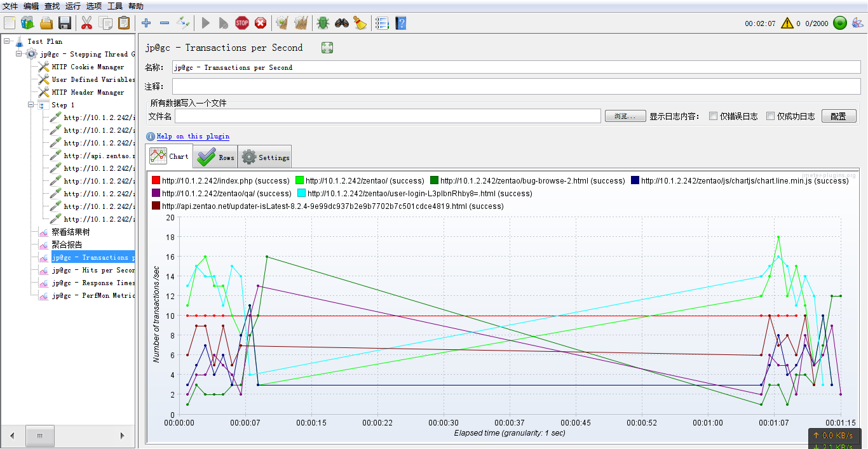Enable the 仅成功日志 checkbox

[x=770, y=116]
